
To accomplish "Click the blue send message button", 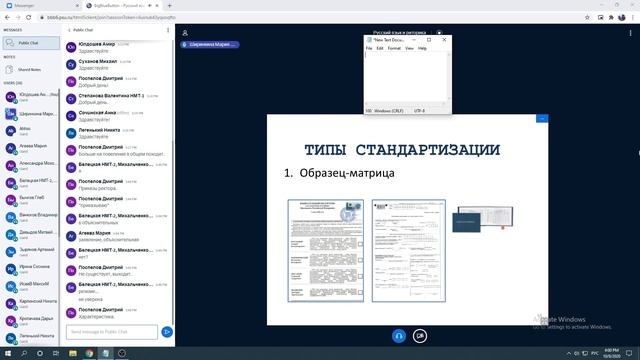I will [x=167, y=332].
